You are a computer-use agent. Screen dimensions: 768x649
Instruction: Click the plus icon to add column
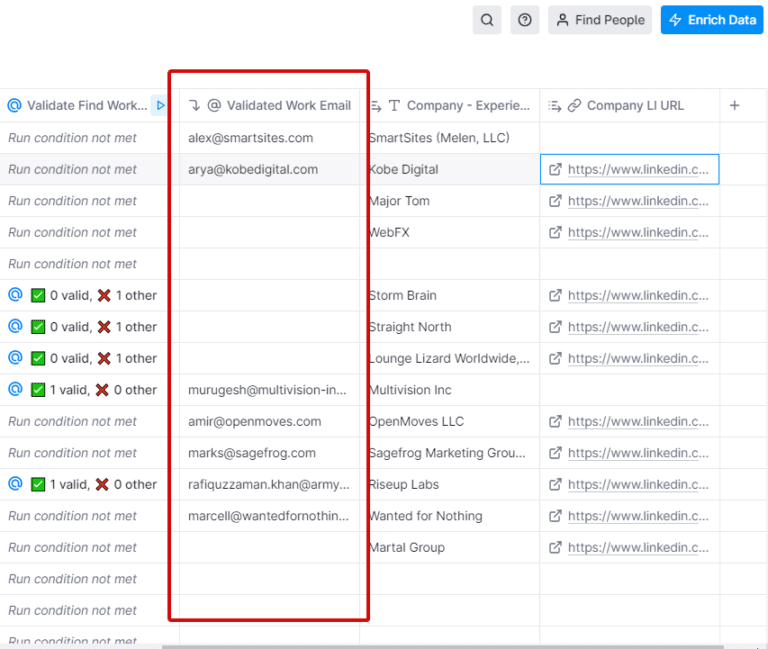click(734, 105)
